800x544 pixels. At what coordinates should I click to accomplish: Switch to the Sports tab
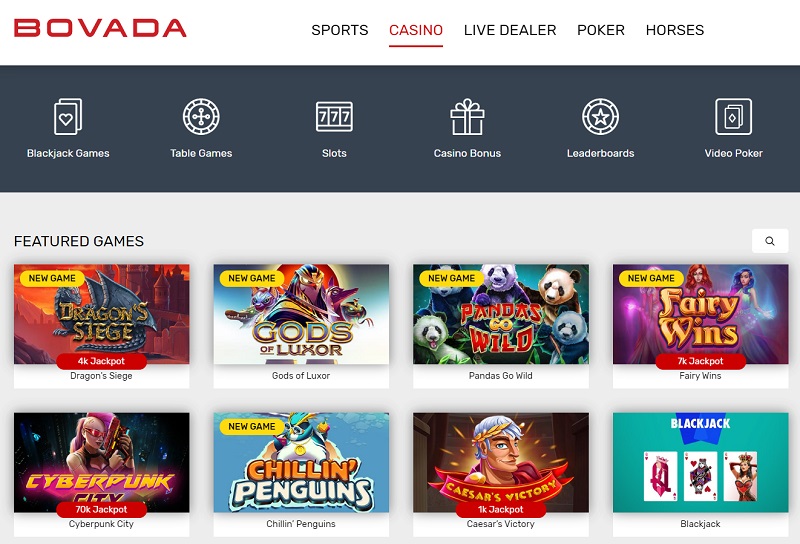coord(340,30)
